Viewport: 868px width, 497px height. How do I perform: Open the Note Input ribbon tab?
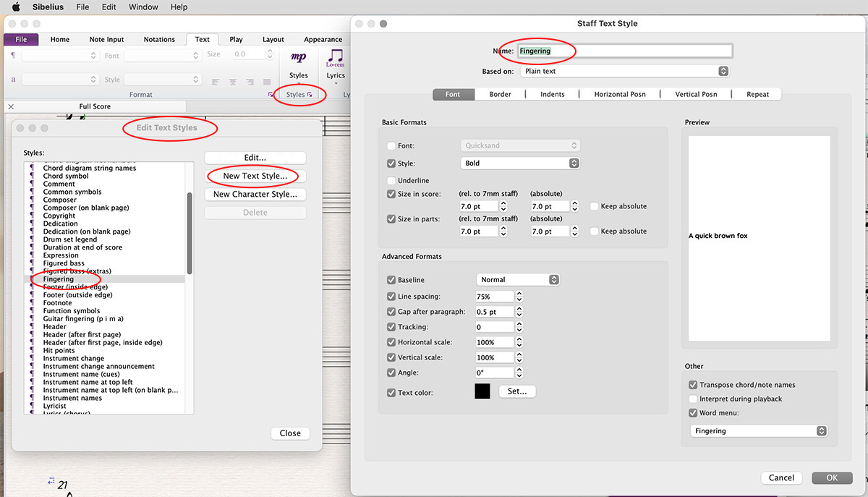pyautogui.click(x=106, y=39)
